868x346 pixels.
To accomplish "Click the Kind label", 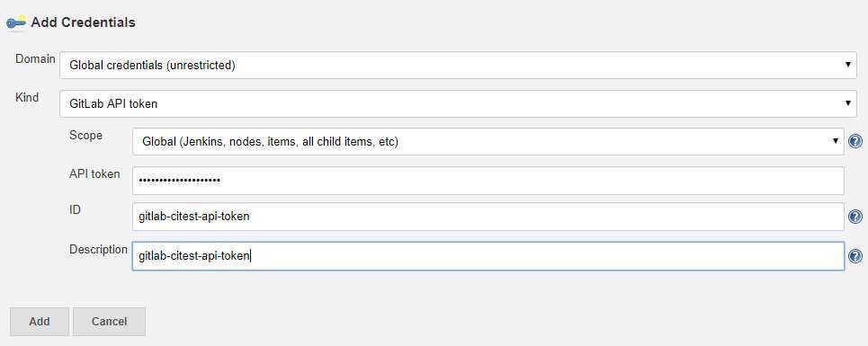I will 27,97.
